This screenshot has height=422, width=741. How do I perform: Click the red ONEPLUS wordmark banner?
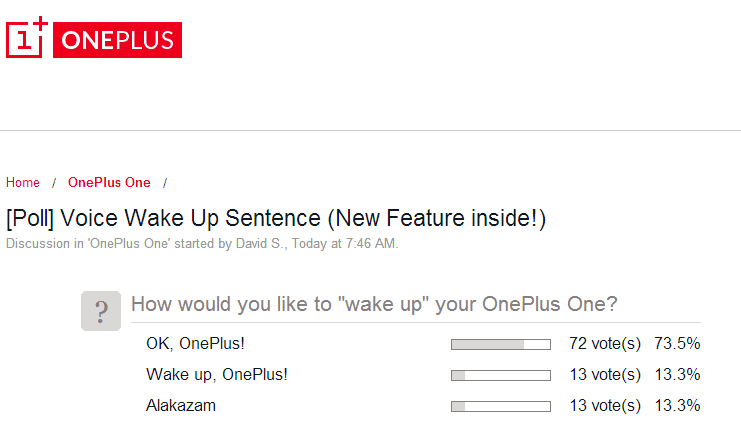click(x=117, y=40)
